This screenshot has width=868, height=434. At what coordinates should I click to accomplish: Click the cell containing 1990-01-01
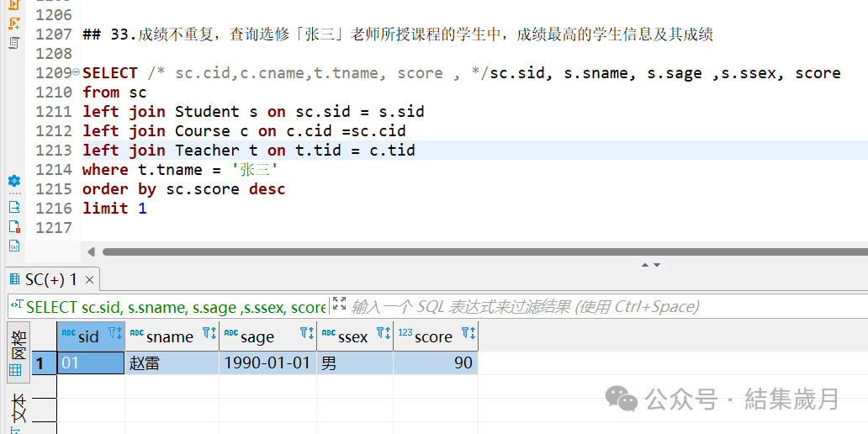click(268, 363)
